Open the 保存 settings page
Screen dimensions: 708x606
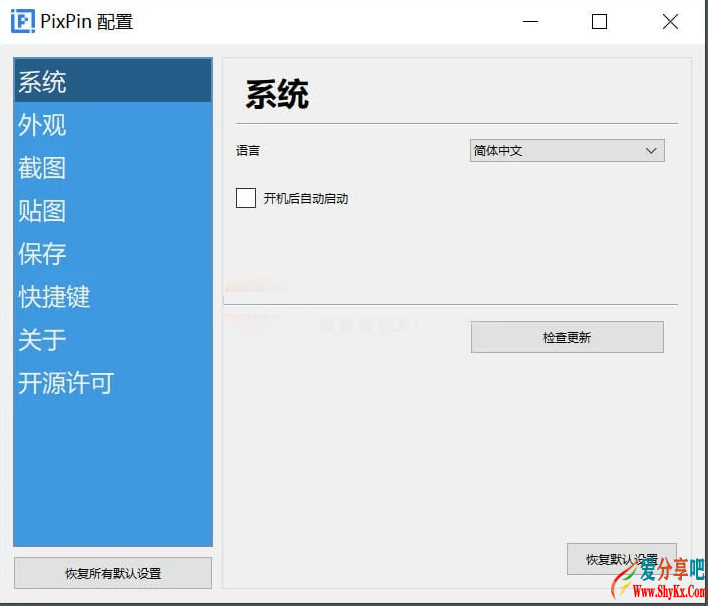[112, 253]
